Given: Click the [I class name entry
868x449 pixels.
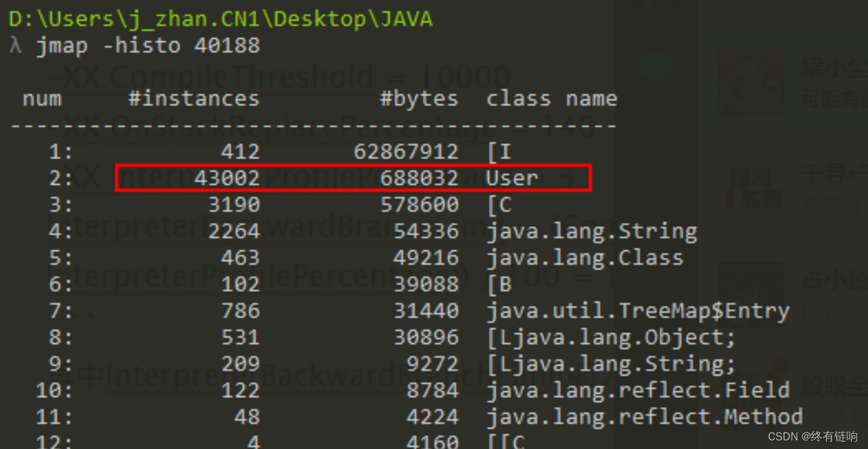Looking at the screenshot, I should click(x=499, y=152).
